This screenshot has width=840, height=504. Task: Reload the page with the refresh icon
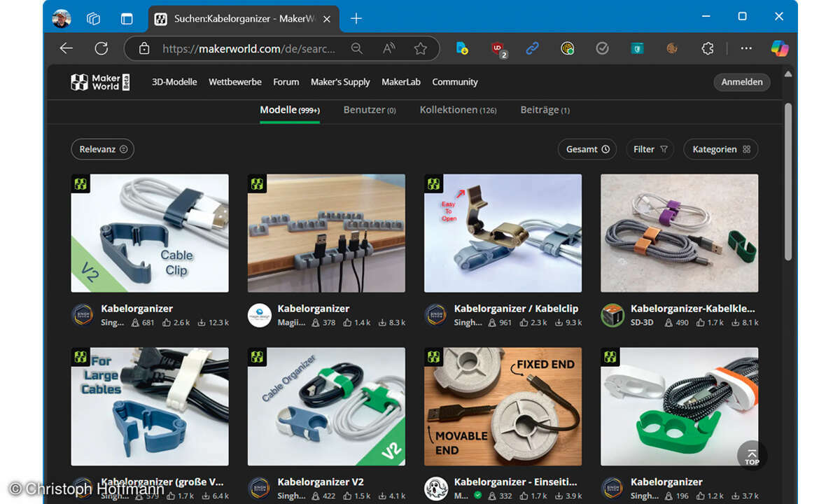[x=101, y=48]
